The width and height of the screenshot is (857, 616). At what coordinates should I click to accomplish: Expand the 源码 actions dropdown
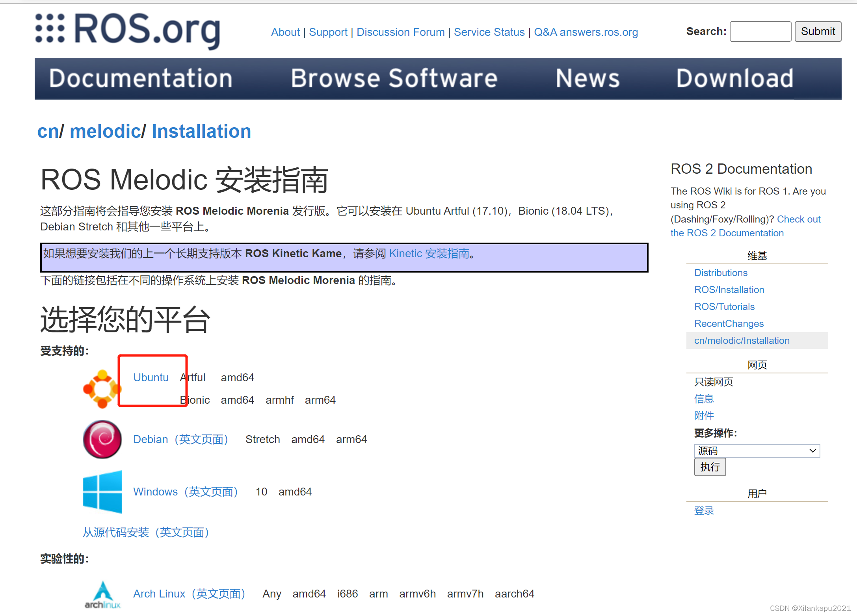click(x=757, y=451)
